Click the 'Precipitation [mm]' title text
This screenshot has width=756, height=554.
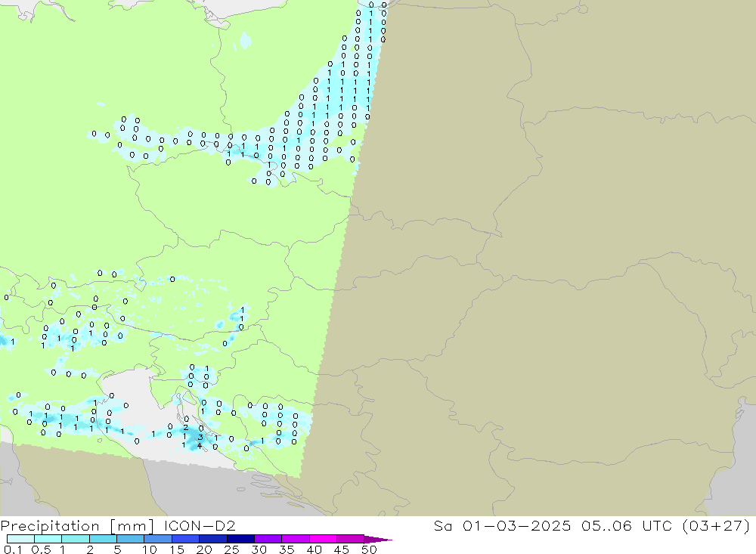click(x=77, y=526)
